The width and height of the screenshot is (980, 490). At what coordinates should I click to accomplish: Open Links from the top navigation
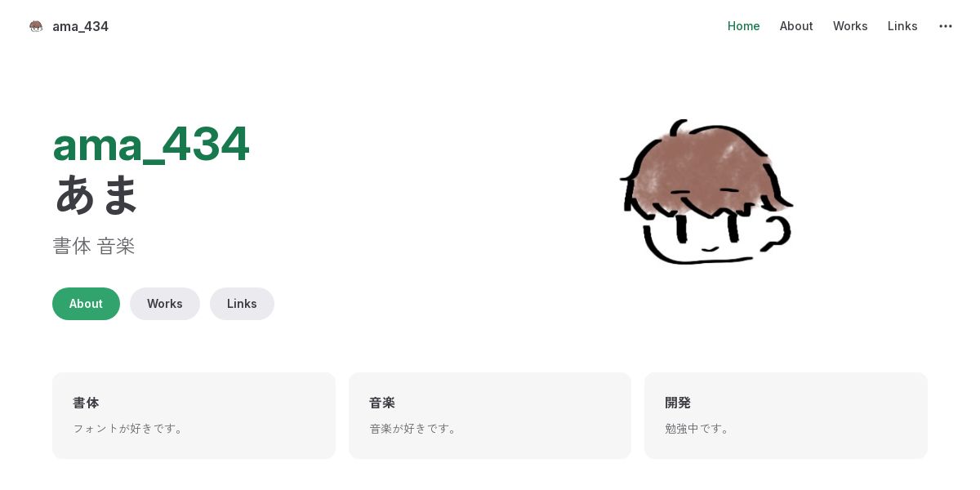coord(902,26)
